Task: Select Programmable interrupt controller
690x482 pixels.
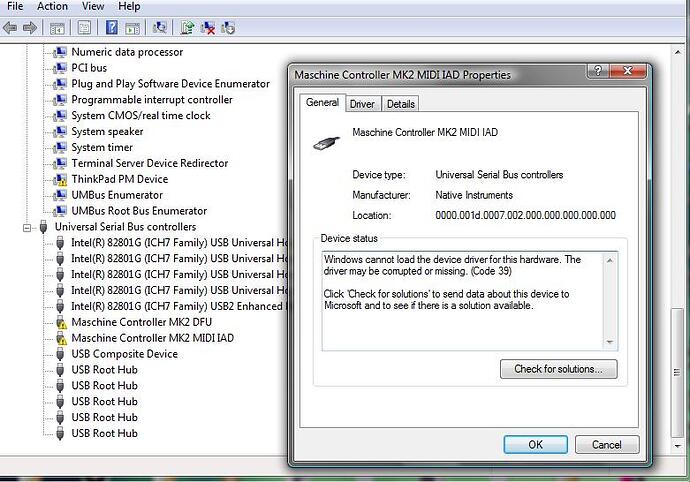Action: click(x=152, y=99)
